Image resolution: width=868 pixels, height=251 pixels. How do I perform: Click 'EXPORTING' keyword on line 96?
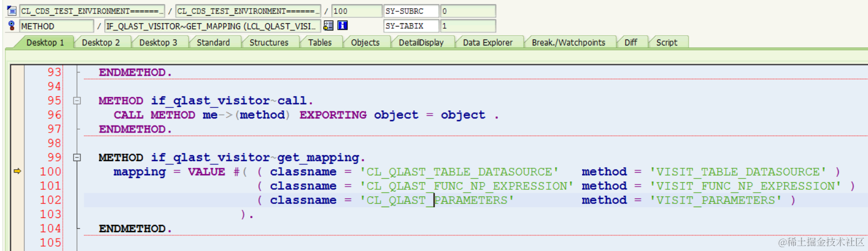coord(333,115)
